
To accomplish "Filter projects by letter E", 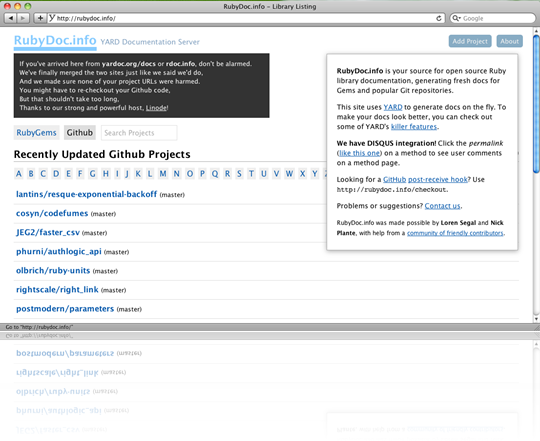I will coord(68,174).
